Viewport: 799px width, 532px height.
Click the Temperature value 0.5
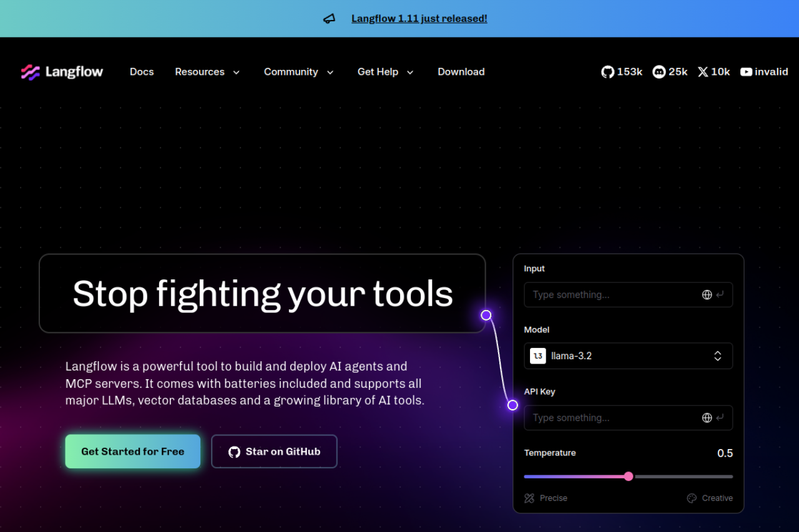(x=725, y=453)
